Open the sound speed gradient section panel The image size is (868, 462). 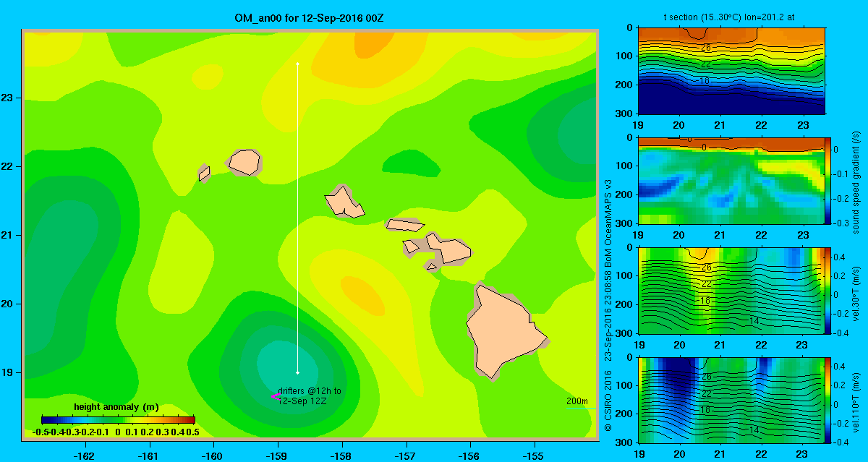tap(732, 180)
